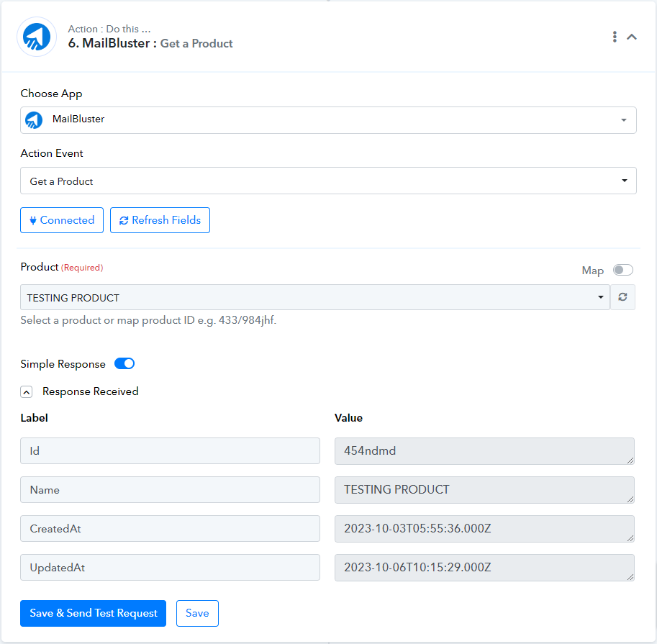Image resolution: width=657 pixels, height=644 pixels.
Task: Click the MailBluster icon in Choose App field
Action: tap(34, 120)
